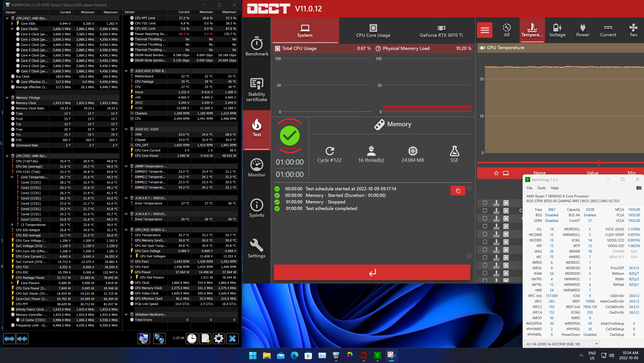Screen dimensions: 644x363
Task: Open the Benchmark section in OCCT sidebar
Action: click(257, 47)
